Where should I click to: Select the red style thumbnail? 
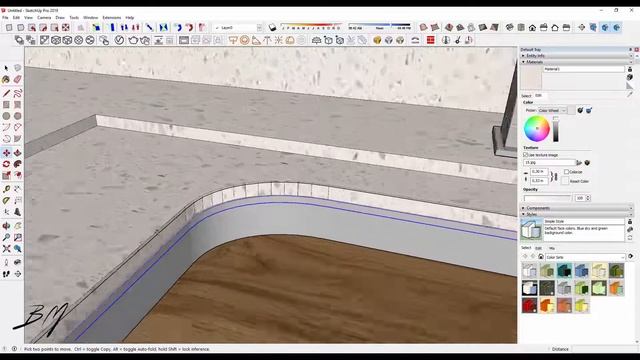[529, 305]
